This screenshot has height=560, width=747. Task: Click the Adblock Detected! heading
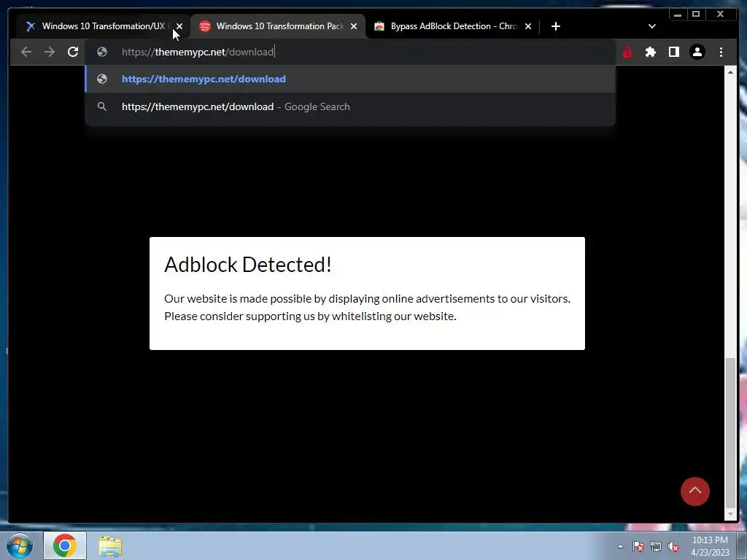click(248, 265)
